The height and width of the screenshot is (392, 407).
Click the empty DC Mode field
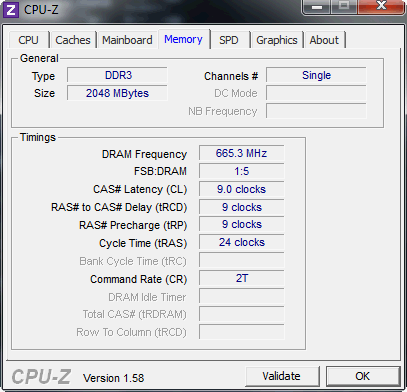tap(316, 93)
